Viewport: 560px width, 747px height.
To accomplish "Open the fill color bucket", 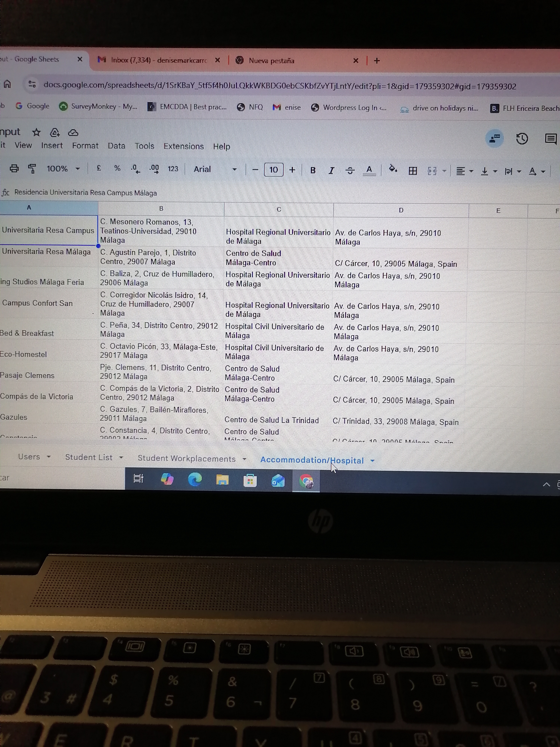I will pyautogui.click(x=393, y=168).
